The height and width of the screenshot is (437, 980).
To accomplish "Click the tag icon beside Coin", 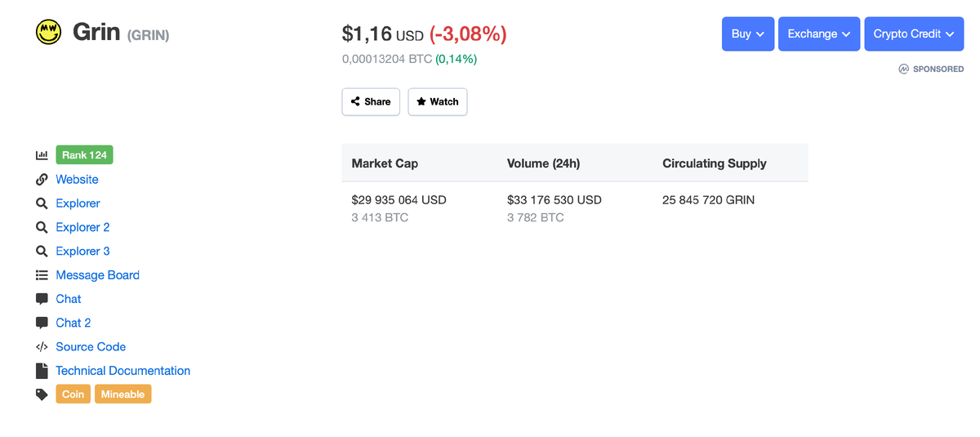I will point(42,395).
